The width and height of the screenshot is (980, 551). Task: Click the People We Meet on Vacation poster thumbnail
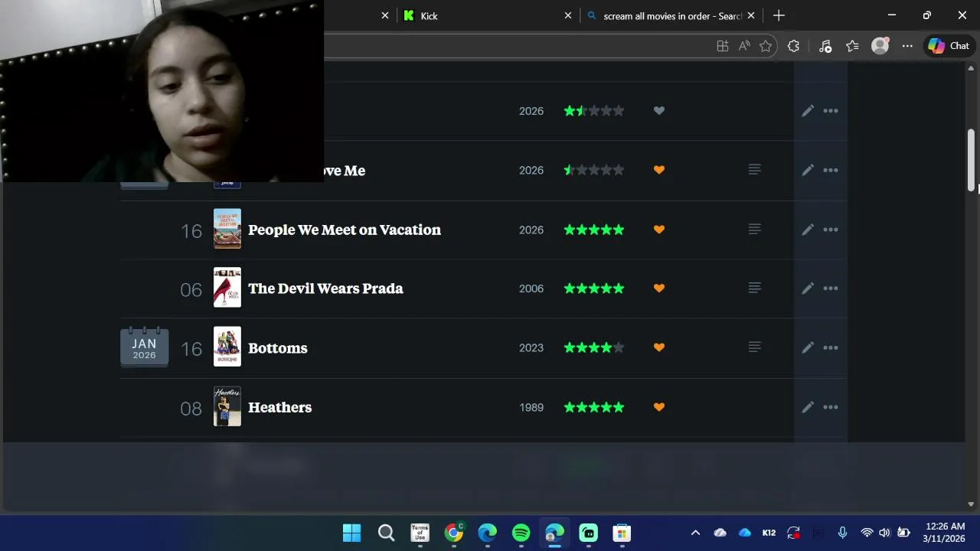point(227,229)
